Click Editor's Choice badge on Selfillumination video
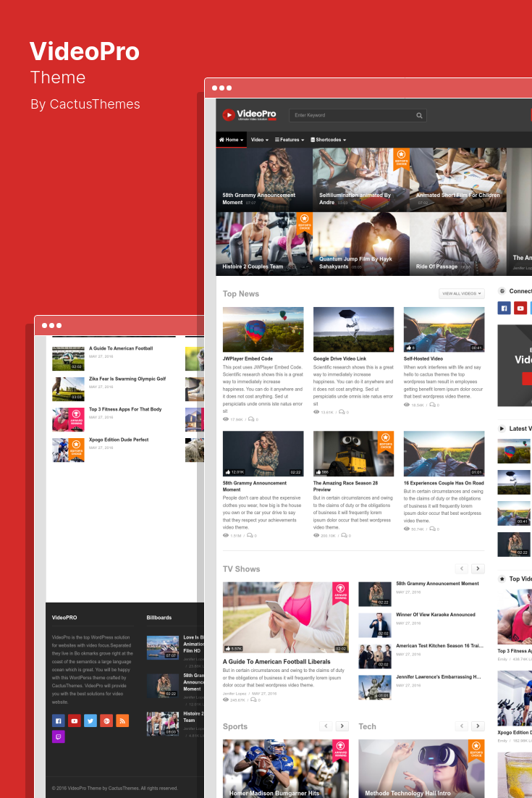532x798 pixels. point(401,158)
